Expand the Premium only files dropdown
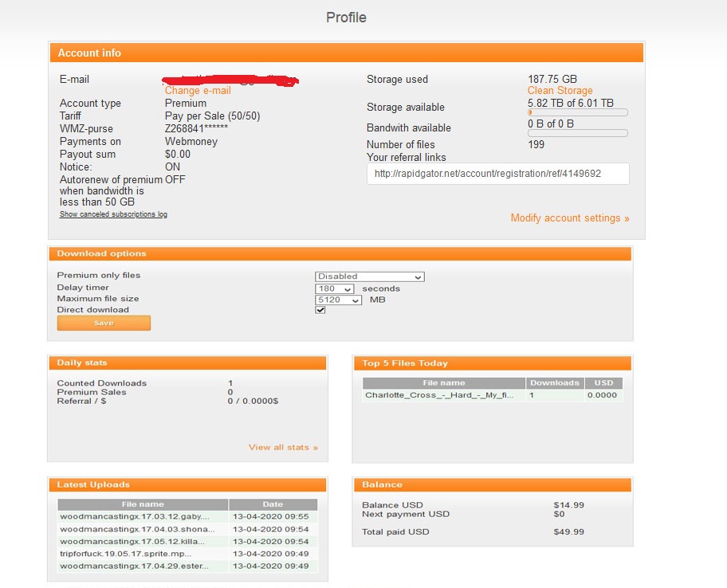 tap(370, 276)
